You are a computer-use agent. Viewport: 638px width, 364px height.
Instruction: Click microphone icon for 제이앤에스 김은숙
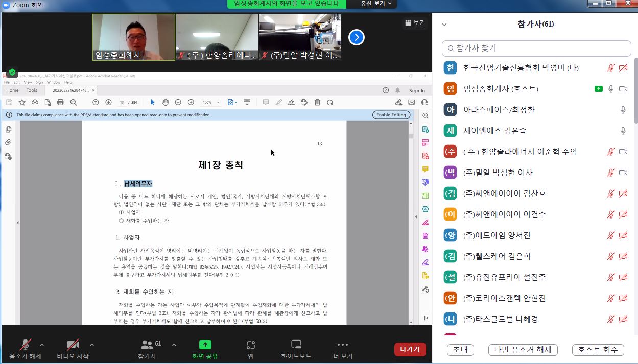click(623, 131)
